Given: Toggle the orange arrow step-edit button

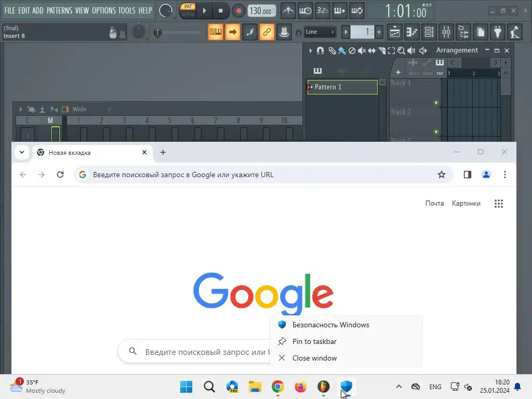Looking at the screenshot, I should [x=233, y=32].
